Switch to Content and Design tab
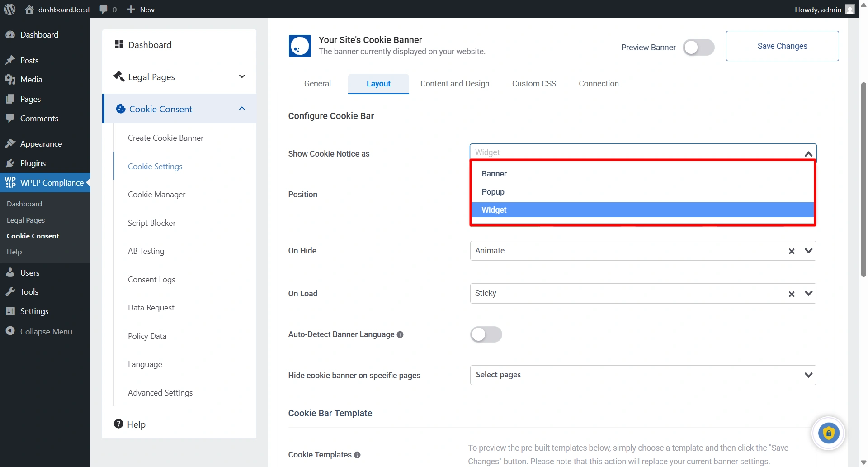868x467 pixels. 455,84
